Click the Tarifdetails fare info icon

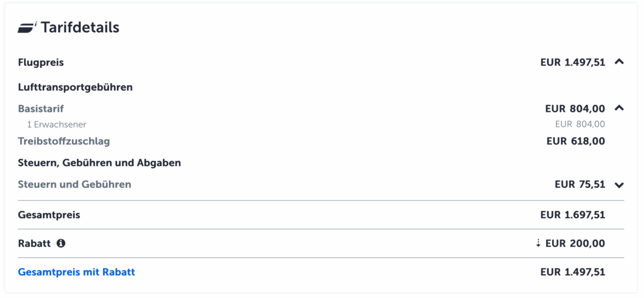click(27, 28)
